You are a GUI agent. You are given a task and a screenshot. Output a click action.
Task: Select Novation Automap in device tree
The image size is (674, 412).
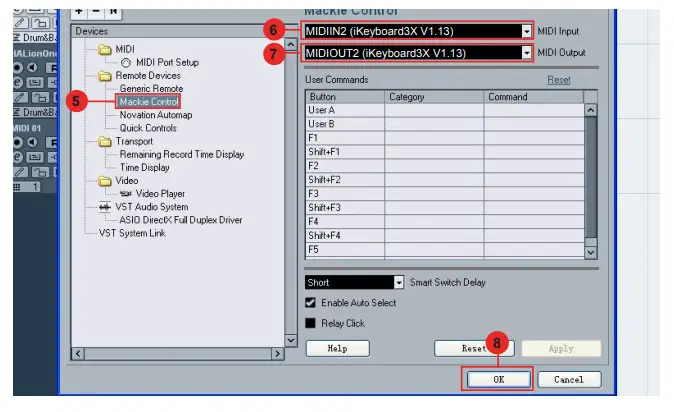[x=156, y=115]
